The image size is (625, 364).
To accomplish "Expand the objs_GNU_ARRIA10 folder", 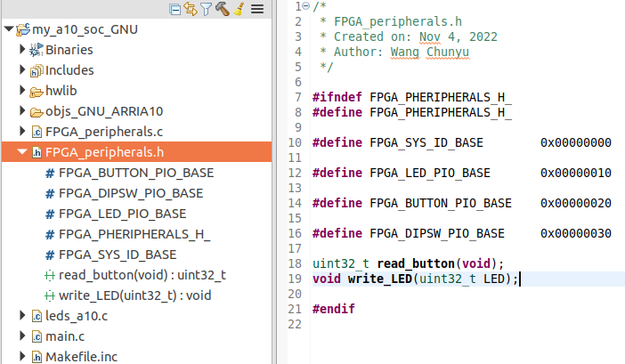I will 22,110.
